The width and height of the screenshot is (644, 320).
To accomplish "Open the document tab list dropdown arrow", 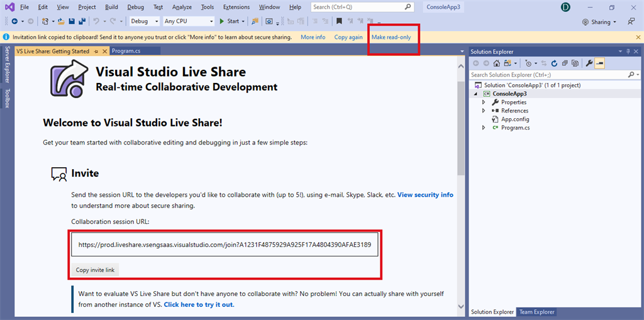I will coord(462,52).
